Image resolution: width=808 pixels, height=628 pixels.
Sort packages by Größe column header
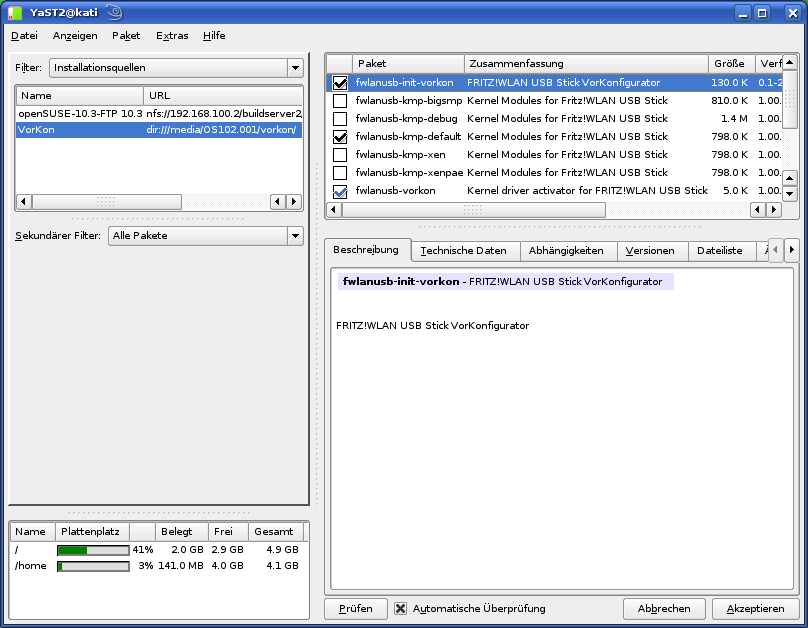click(732, 63)
